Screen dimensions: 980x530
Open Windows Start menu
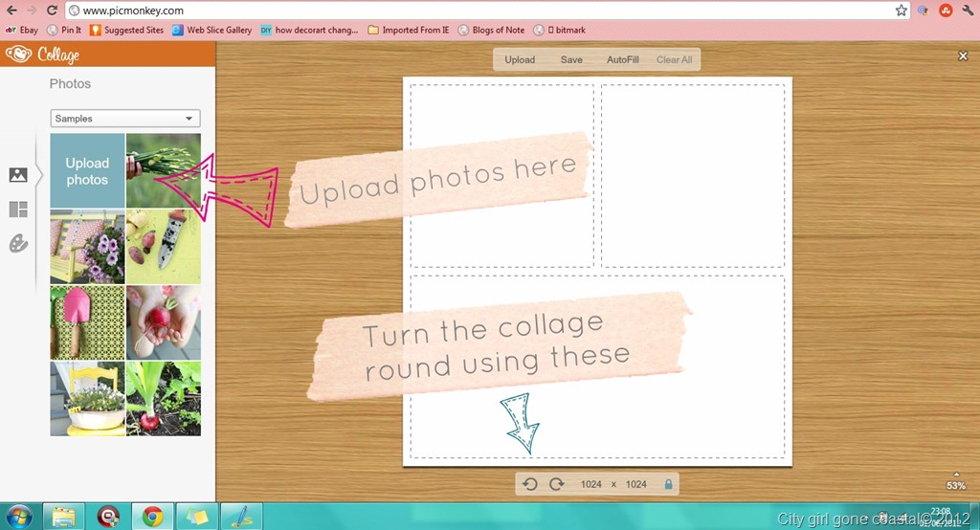click(x=17, y=517)
